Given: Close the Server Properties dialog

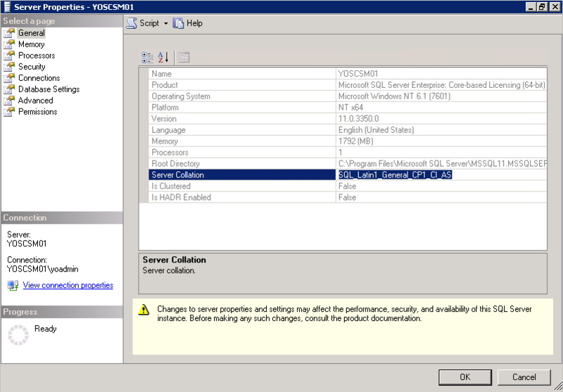Looking at the screenshot, I should click(555, 7).
